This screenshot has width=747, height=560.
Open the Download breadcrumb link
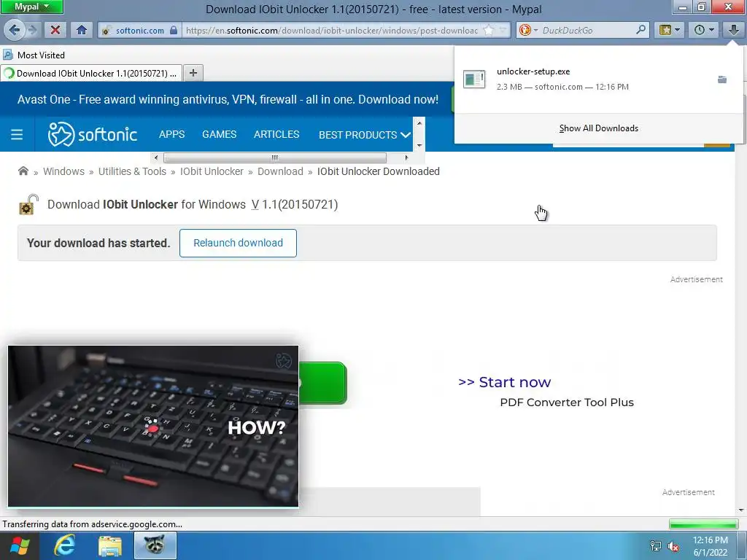click(x=280, y=171)
